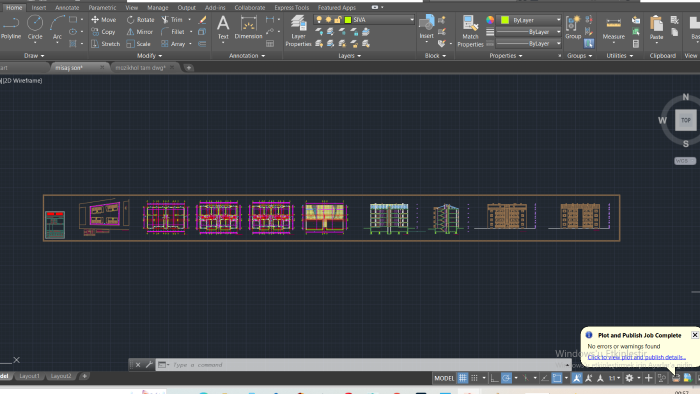The width and height of the screenshot is (700, 394).
Task: Add a new layout tab
Action: click(84, 376)
